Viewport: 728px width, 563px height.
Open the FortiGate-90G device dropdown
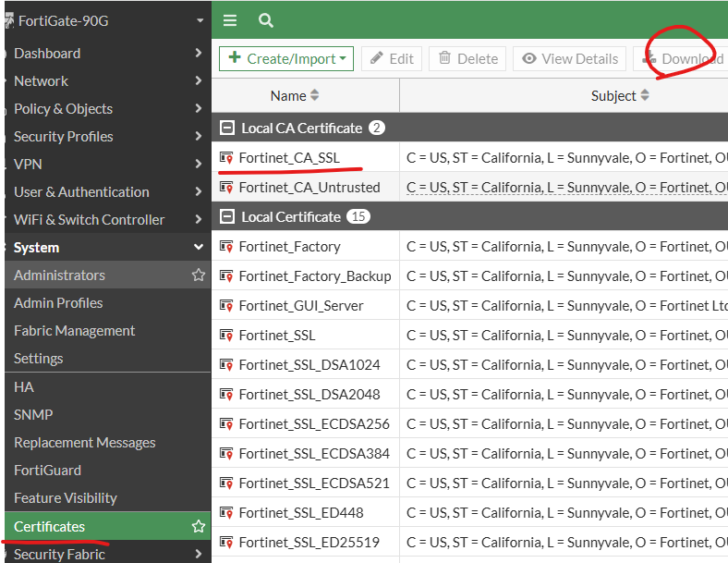tap(200, 20)
